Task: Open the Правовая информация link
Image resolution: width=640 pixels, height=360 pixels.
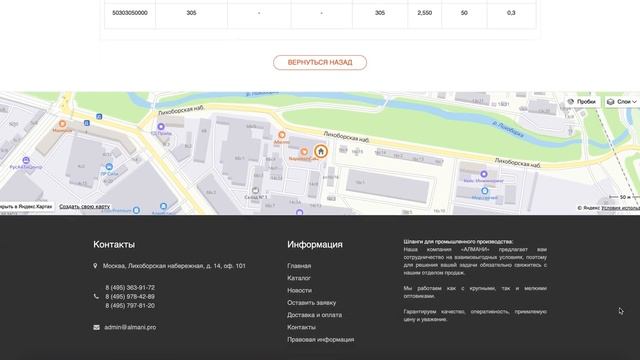Action: coord(321,339)
